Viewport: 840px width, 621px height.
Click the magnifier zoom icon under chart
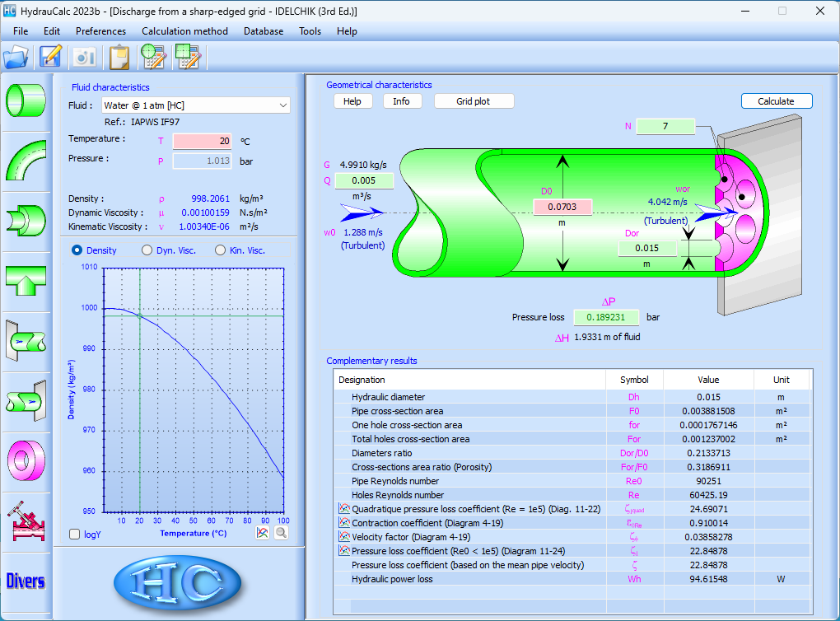(x=281, y=533)
